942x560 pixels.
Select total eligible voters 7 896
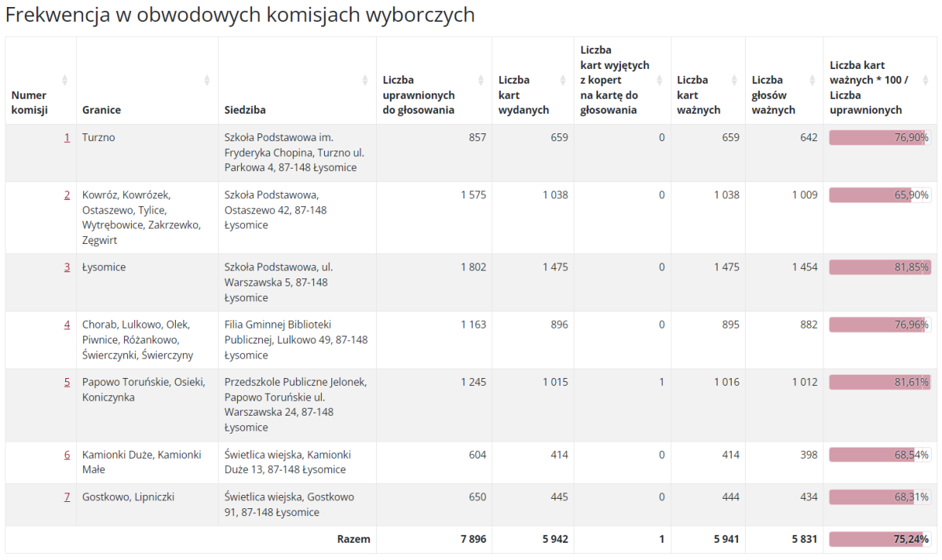tap(473, 540)
